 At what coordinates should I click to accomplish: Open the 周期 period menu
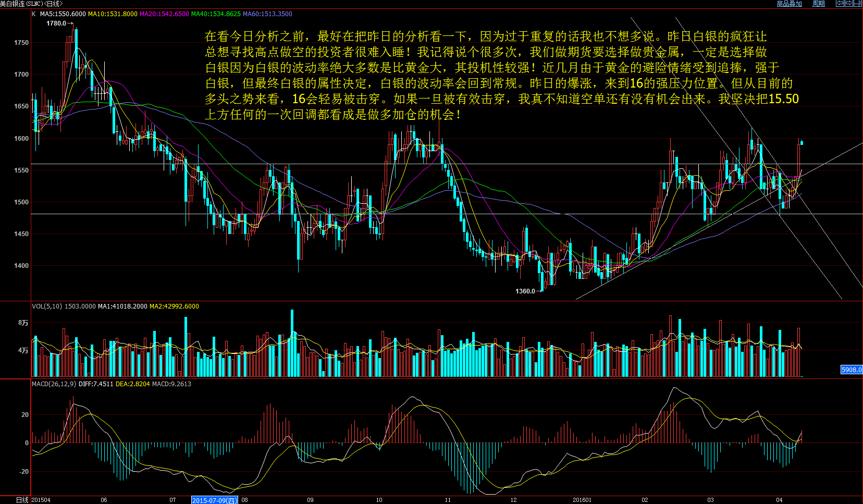[818, 4]
